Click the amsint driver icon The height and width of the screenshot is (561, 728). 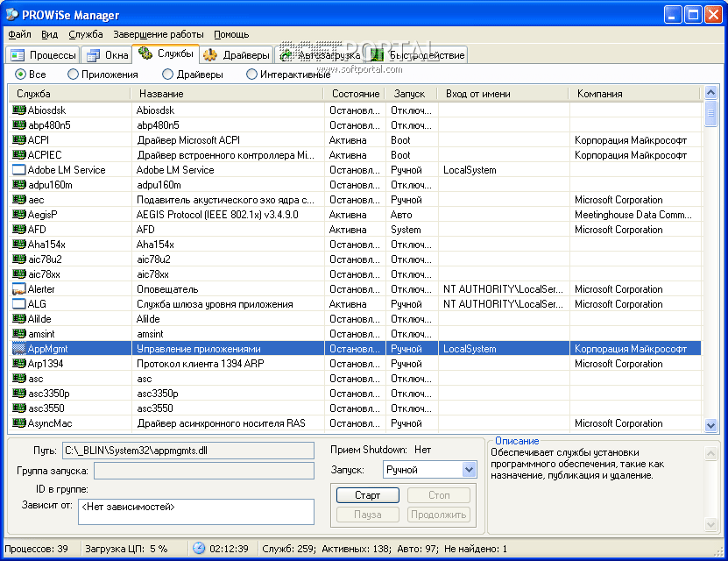click(18, 333)
